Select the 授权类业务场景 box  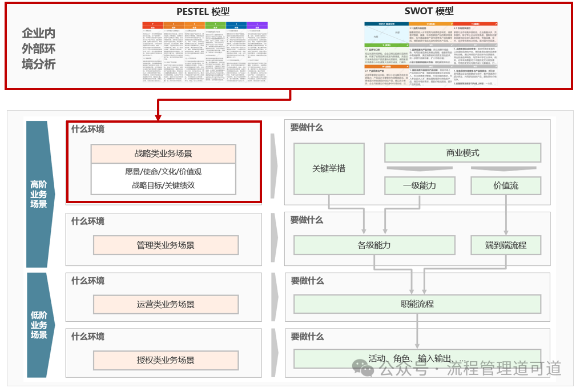tap(166, 359)
